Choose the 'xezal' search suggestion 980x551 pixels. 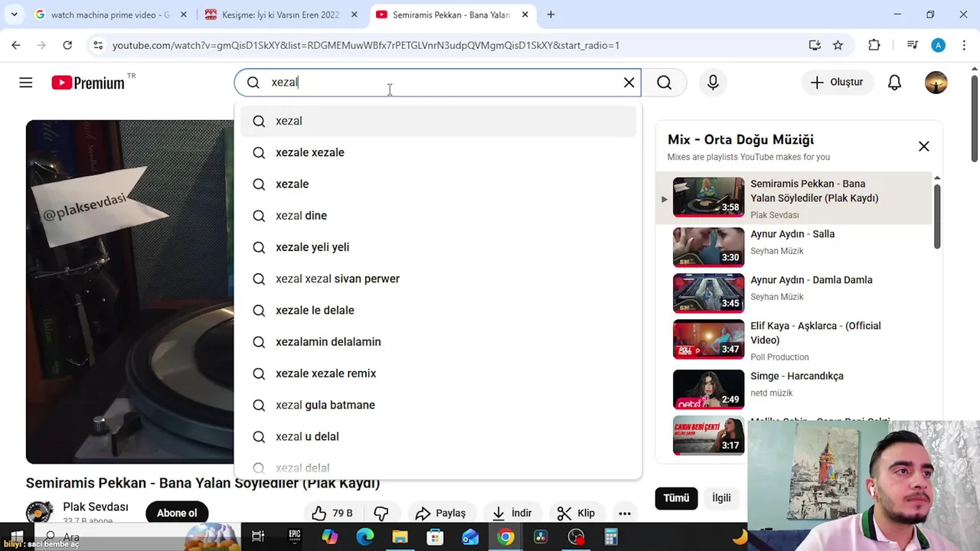(438, 121)
